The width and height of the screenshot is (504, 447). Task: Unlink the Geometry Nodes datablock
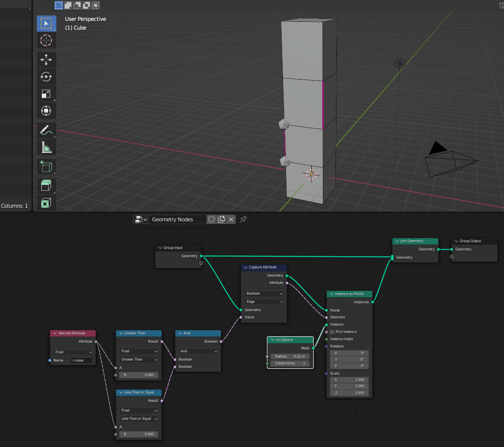point(231,219)
